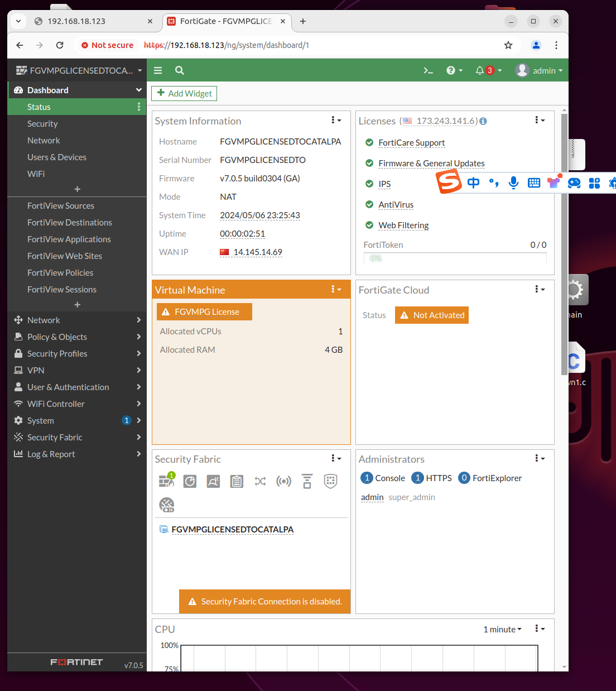Add a dashboard using plus under WiFi
616x691 pixels.
78,189
